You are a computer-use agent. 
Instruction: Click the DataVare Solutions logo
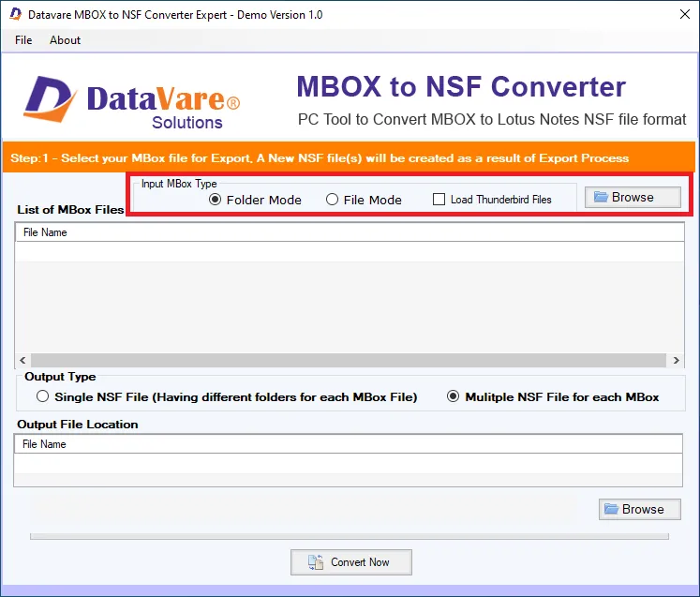[x=132, y=102]
